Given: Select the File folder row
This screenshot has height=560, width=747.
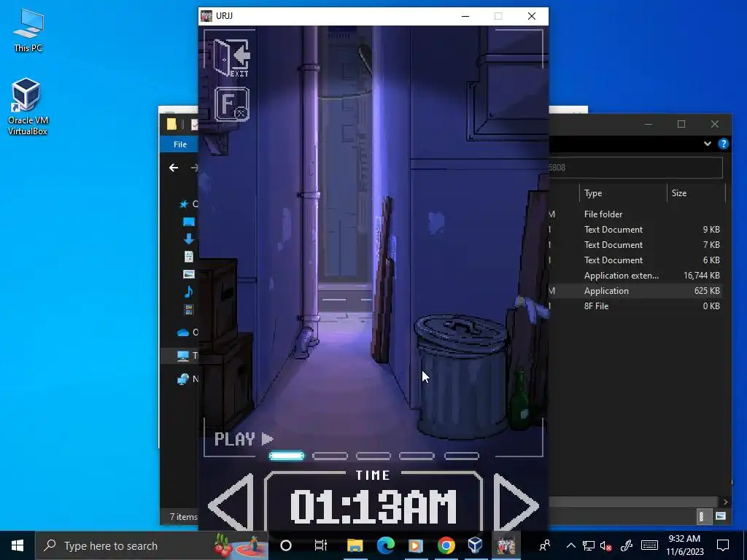Looking at the screenshot, I should point(636,214).
